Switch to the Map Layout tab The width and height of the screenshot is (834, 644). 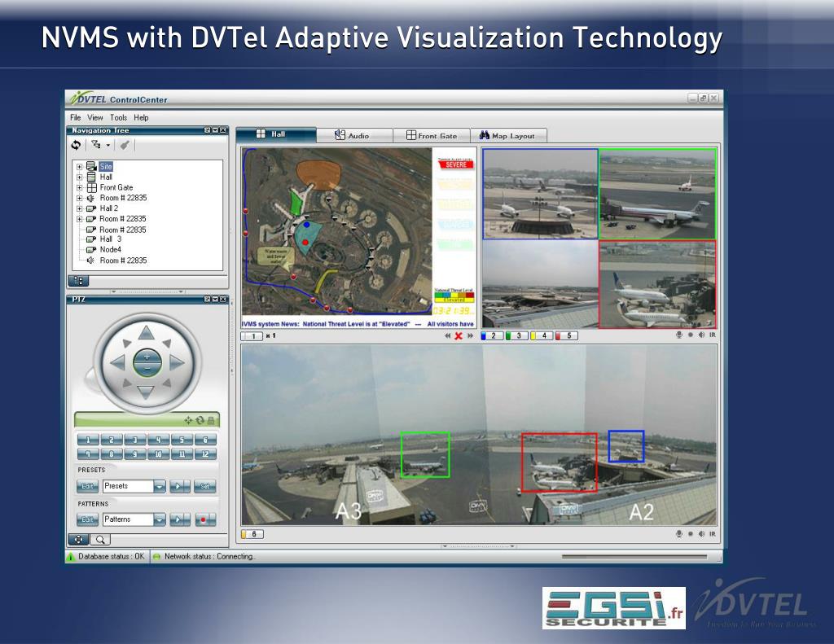point(508,136)
